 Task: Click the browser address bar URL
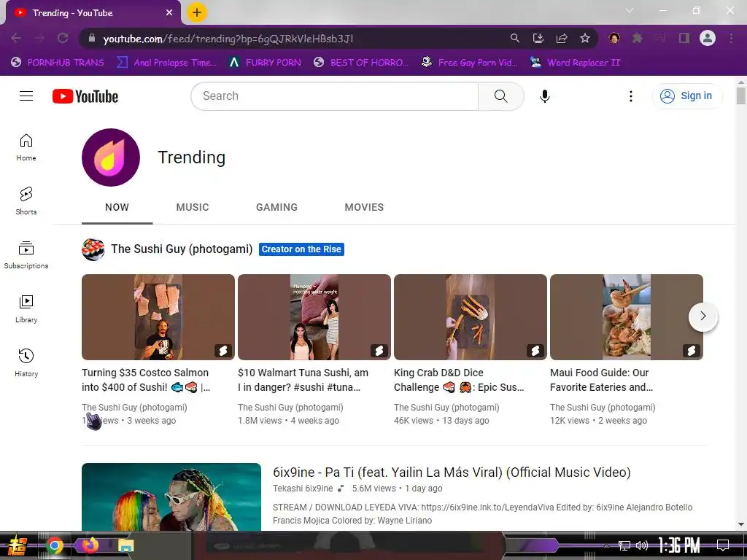pyautogui.click(x=228, y=39)
